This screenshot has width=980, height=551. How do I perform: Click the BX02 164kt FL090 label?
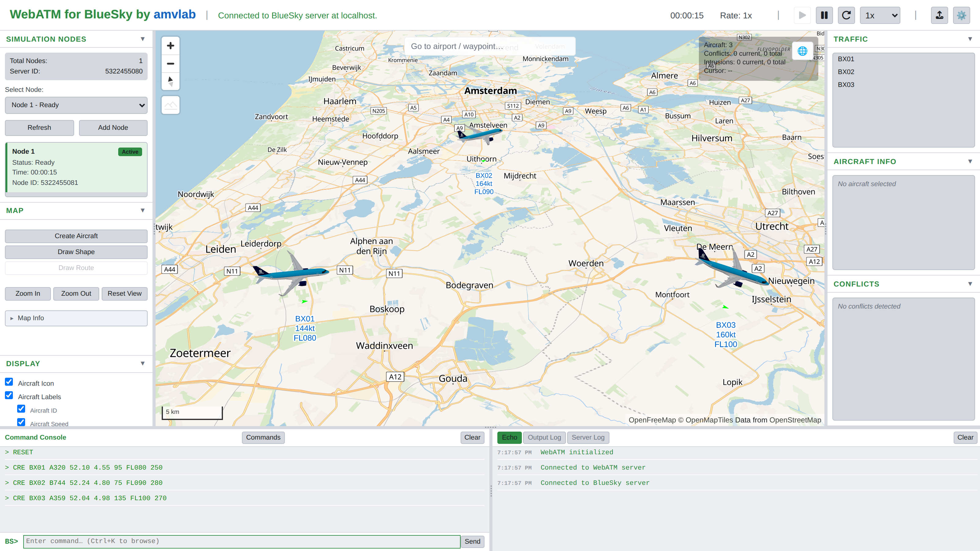(484, 184)
